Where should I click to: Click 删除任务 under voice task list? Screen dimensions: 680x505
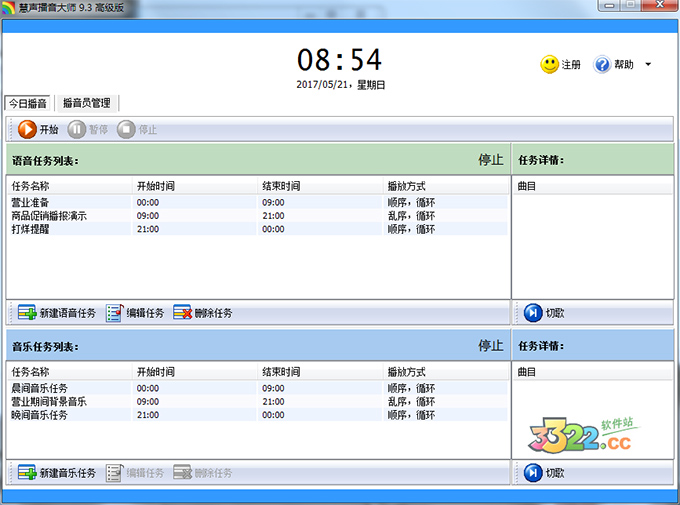pyautogui.click(x=203, y=313)
